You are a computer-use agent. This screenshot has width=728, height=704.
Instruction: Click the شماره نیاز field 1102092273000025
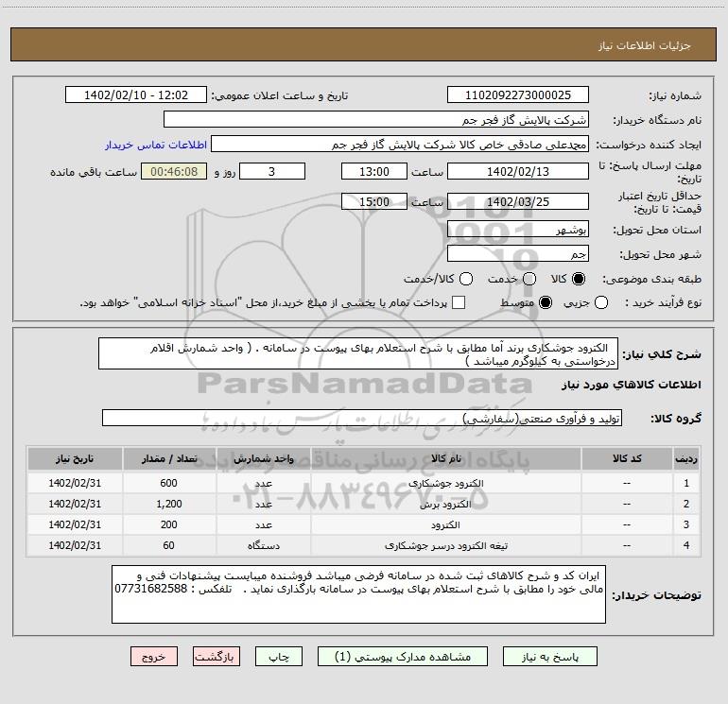pos(518,94)
